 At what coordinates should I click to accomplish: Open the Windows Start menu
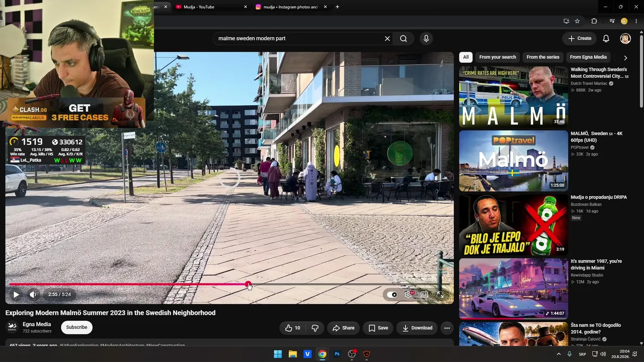[x=278, y=354]
